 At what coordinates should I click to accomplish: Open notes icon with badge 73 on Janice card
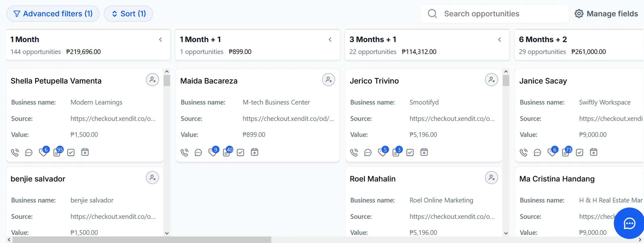566,152
